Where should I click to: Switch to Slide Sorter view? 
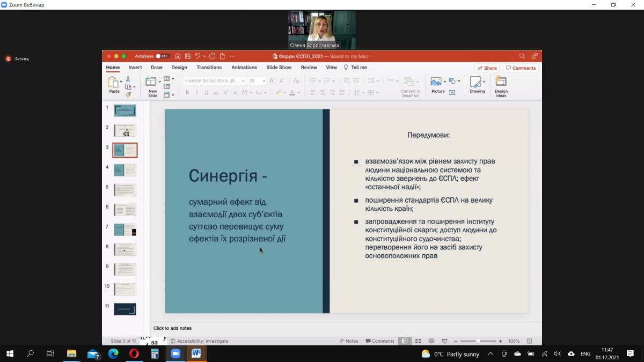418,341
